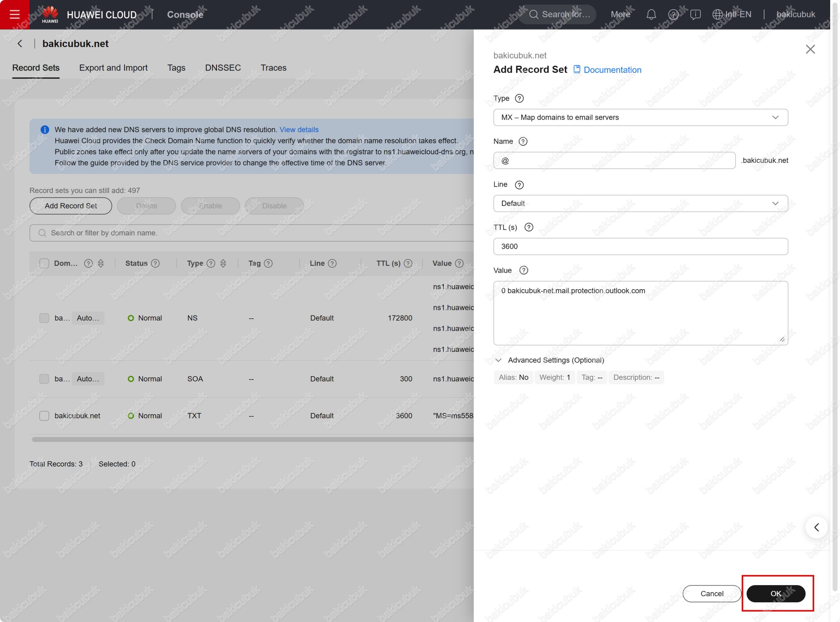
Task: Click the TTL 3600 input field
Action: click(640, 246)
